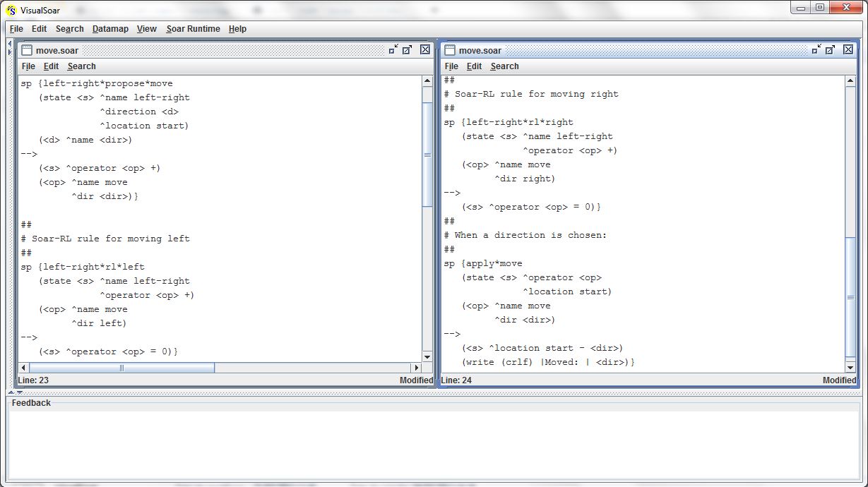Viewport: 868px width, 487px height.
Task: Open the left editor's Search menu
Action: pos(81,66)
